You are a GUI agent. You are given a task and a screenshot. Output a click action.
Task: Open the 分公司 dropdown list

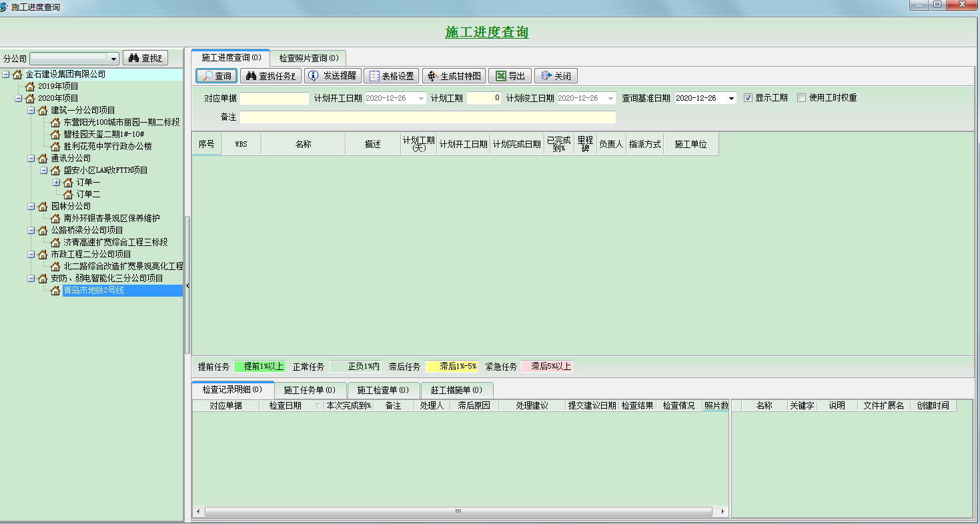click(x=113, y=59)
